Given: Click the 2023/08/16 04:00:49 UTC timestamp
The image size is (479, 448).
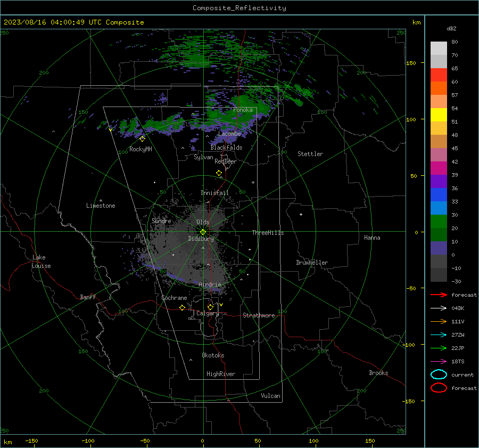Looking at the screenshot, I should 48,22.
